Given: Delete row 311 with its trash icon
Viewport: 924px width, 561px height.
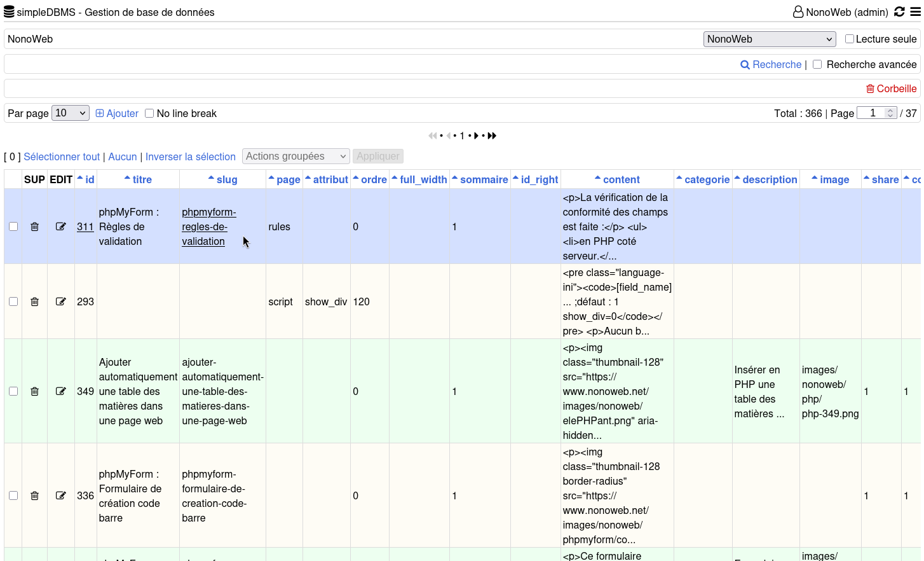Looking at the screenshot, I should click(35, 226).
